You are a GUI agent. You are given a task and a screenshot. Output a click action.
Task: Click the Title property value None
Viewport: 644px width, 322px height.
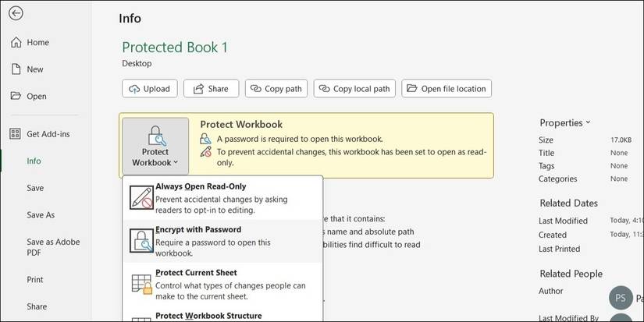point(618,153)
